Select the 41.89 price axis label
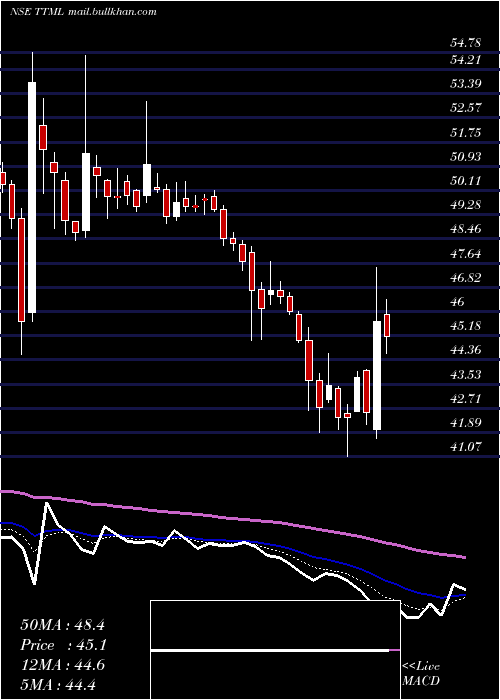 [x=466, y=423]
